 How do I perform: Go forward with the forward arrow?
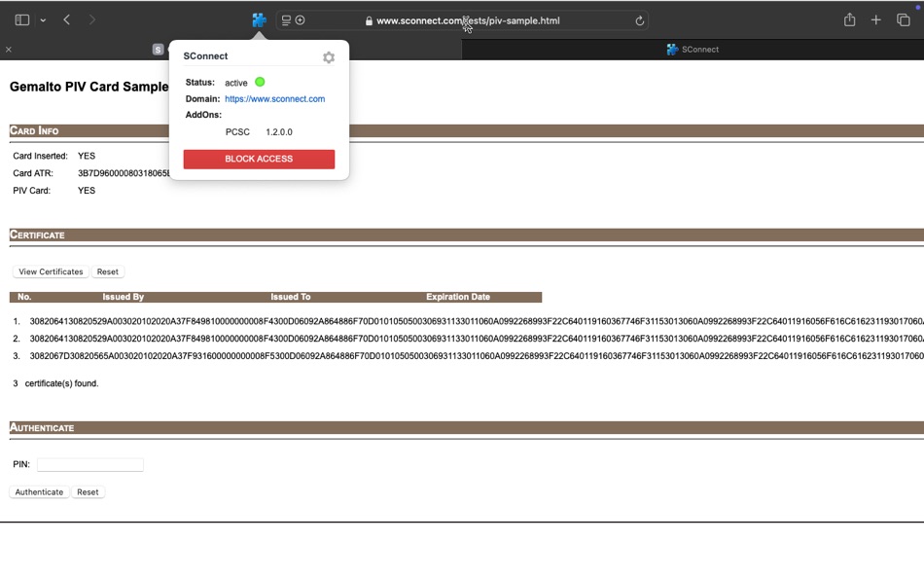pos(92,20)
